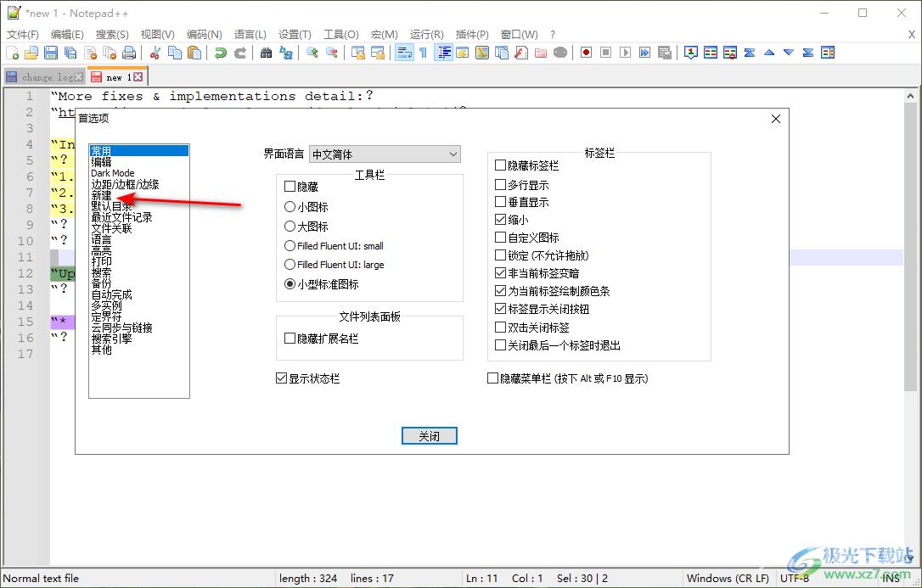Show all characters pilcrow icon
Screen dimensions: 922x588
click(424, 53)
